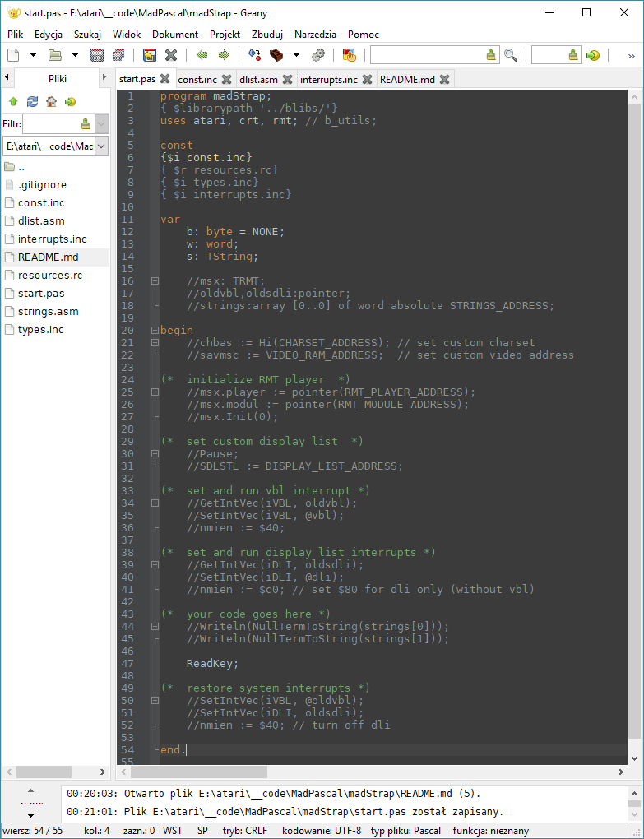The width and height of the screenshot is (644, 839).
Task: Run the program with the gears icon
Action: pos(318,55)
